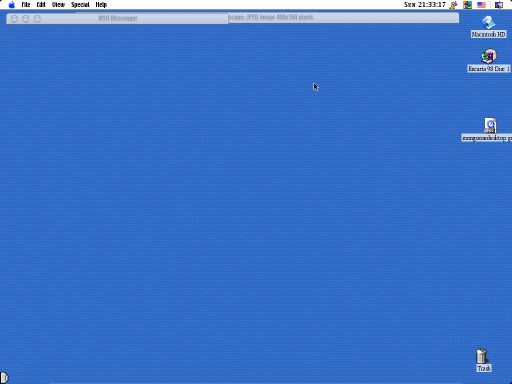Click the menu bar clock showing 21:33:17
The width and height of the screenshot is (512, 384).
(x=425, y=5)
